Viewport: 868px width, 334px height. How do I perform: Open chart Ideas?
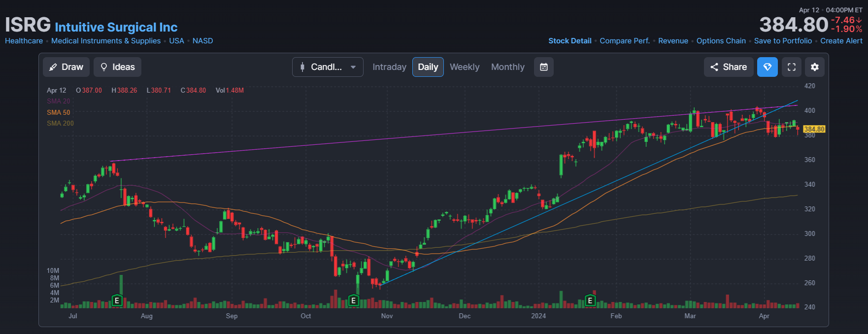click(x=117, y=67)
